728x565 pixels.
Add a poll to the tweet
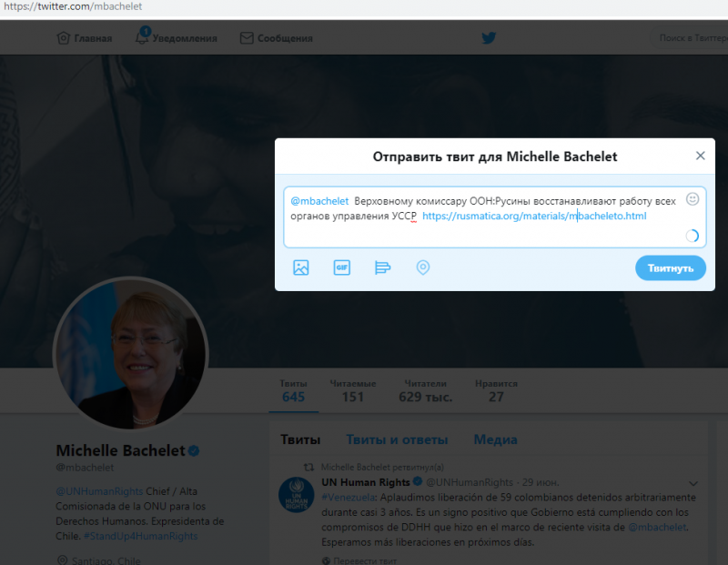pos(382,267)
